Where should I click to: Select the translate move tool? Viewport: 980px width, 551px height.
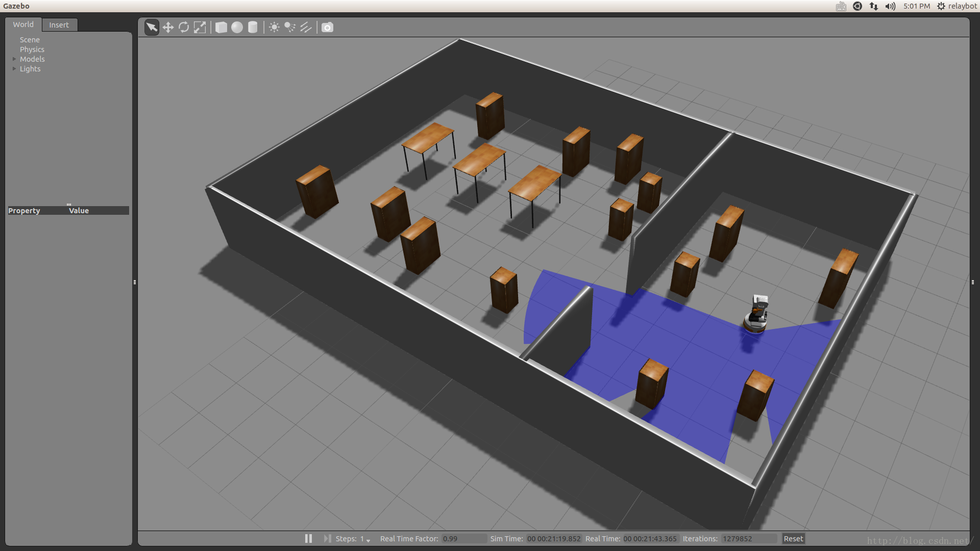tap(168, 27)
